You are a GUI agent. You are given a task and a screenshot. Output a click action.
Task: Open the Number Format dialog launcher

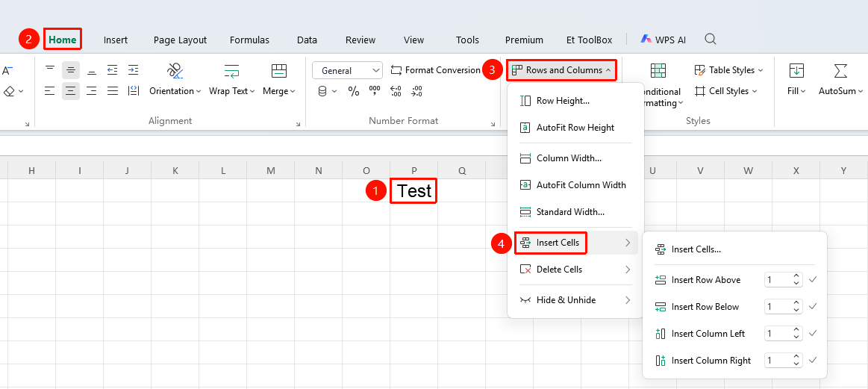[x=493, y=124]
